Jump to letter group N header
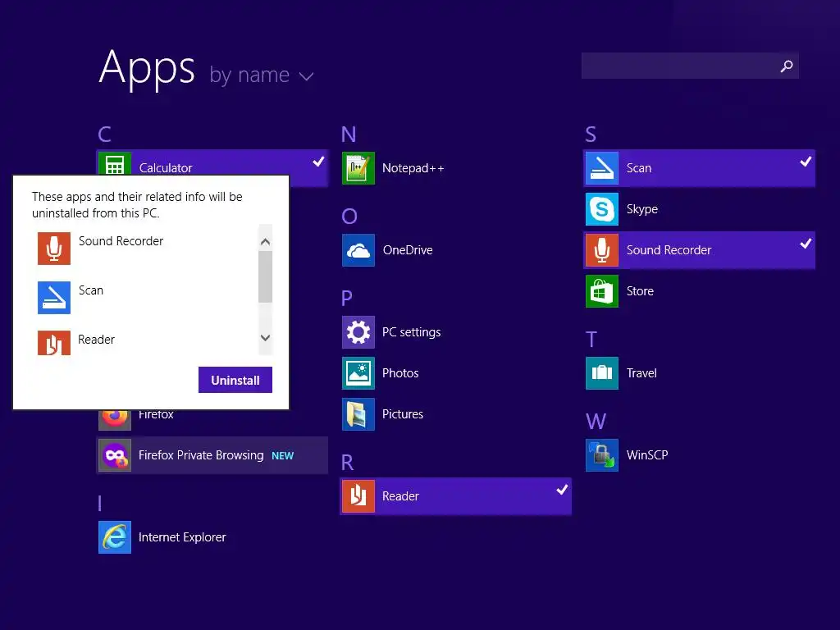The height and width of the screenshot is (630, 840). click(349, 134)
